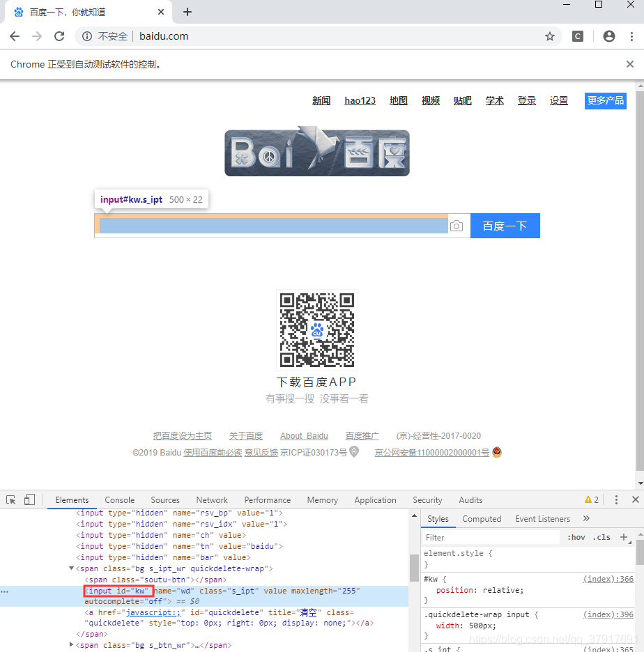Viewport: 644px width, 652px height.
Task: Open the Network tab
Action: coord(212,500)
